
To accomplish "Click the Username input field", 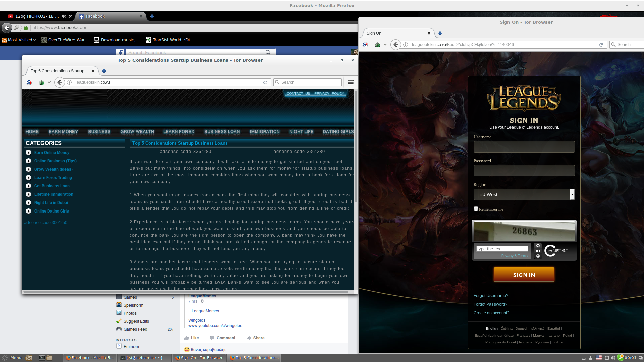I will (x=524, y=147).
